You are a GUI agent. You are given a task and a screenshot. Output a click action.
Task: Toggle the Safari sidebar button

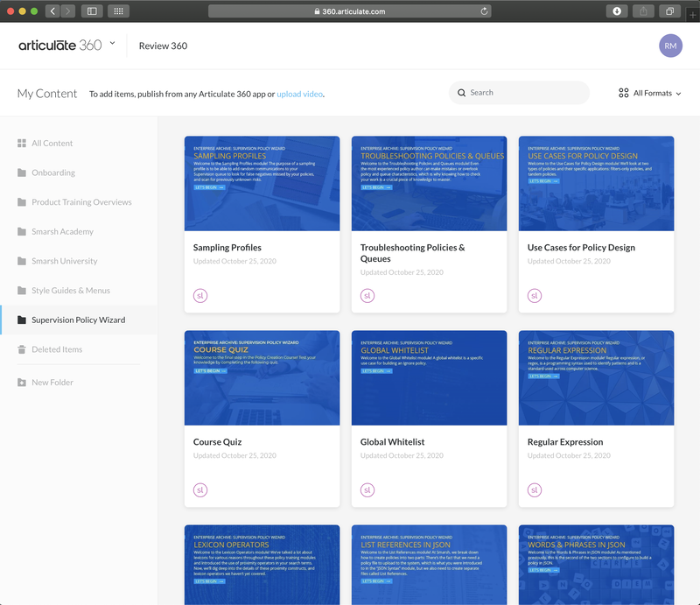[92, 11]
